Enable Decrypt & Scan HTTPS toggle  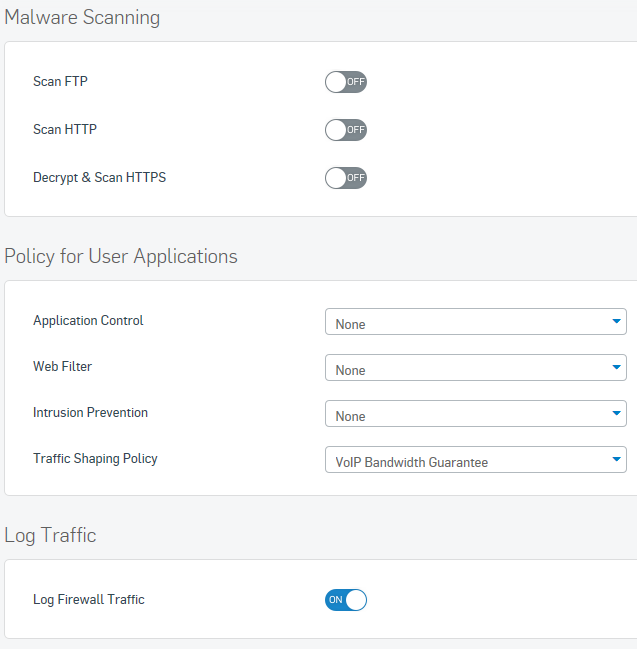coord(346,178)
